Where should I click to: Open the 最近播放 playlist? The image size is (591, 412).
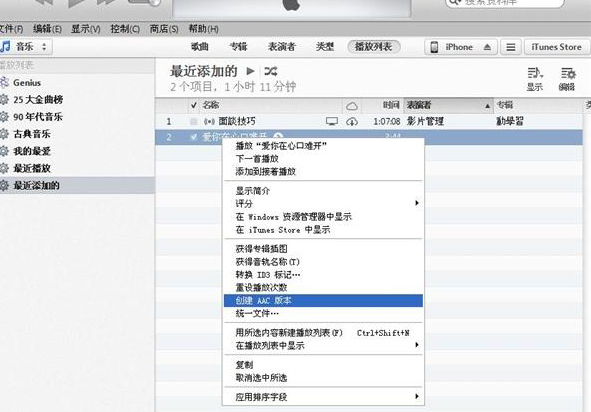[x=32, y=168]
